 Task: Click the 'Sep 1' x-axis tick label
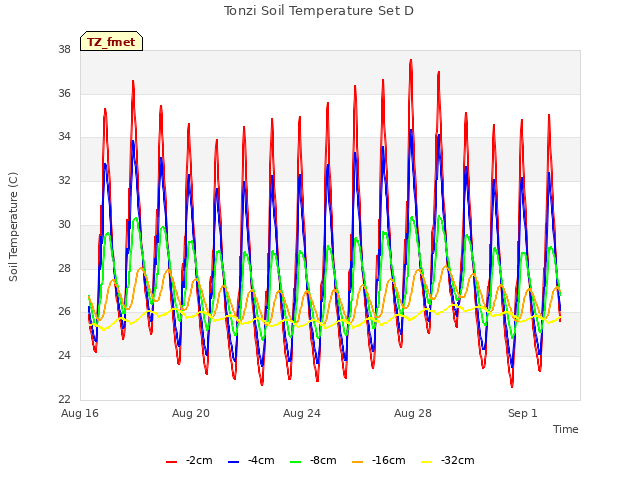tap(522, 413)
